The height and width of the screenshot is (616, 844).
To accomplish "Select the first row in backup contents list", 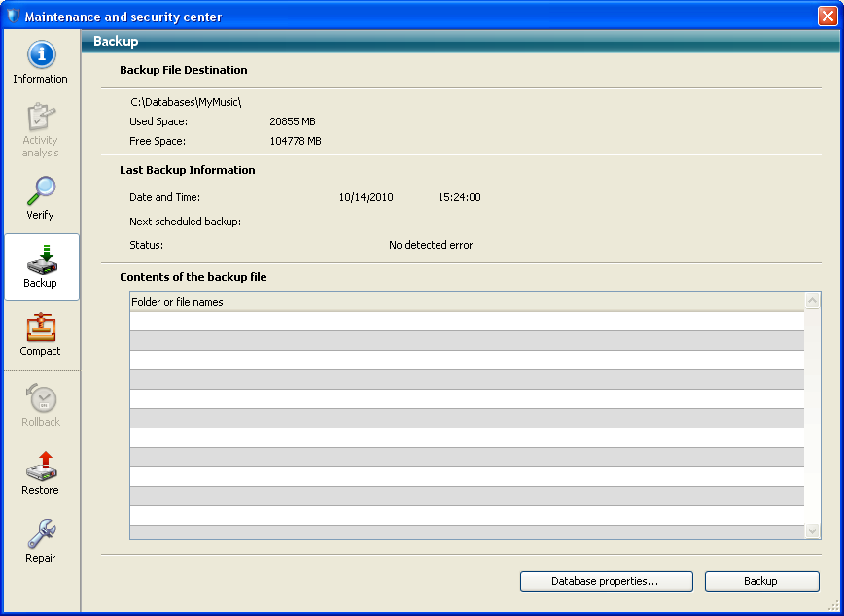I will 467,321.
